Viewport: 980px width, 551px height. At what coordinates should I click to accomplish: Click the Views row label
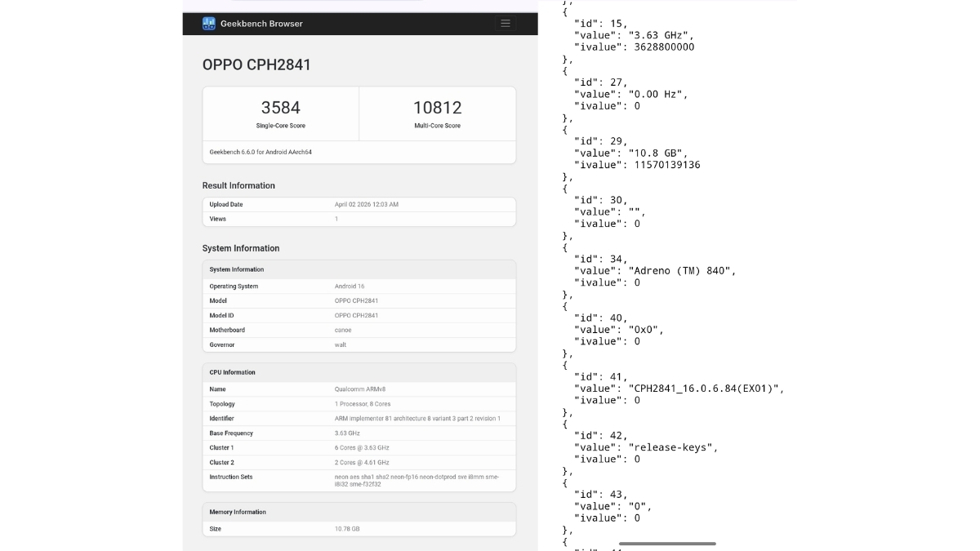pos(218,219)
